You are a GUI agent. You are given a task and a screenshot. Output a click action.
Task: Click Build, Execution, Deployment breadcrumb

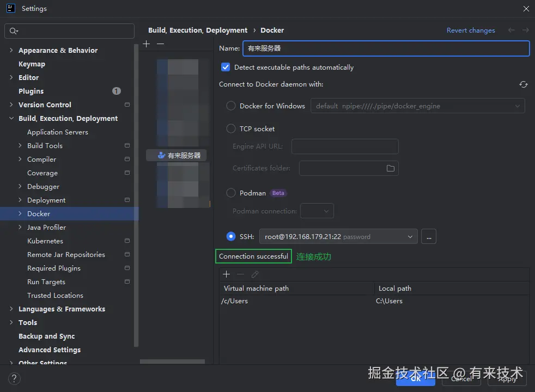click(198, 30)
